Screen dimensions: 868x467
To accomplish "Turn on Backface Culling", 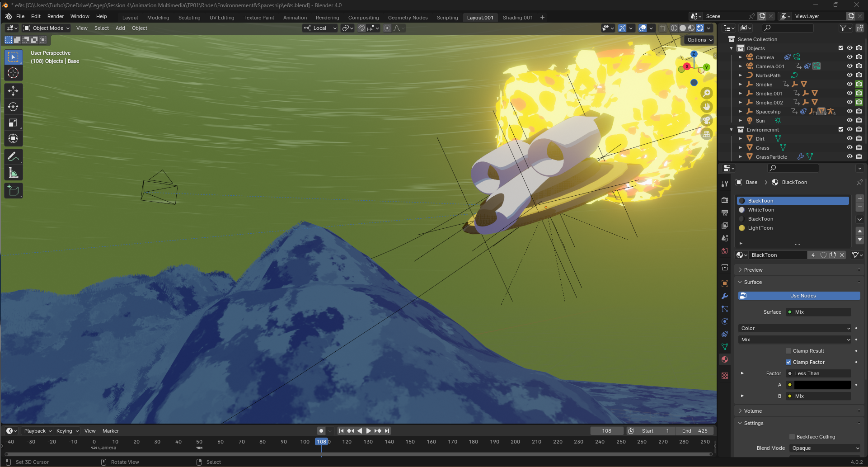I will click(x=792, y=437).
